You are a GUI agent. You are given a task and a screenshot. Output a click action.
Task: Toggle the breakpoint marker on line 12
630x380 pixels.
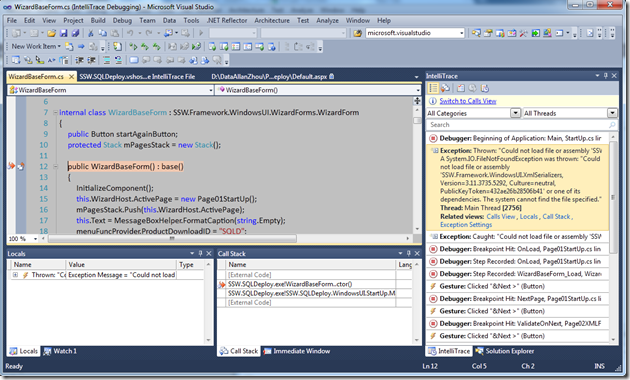coord(20,166)
